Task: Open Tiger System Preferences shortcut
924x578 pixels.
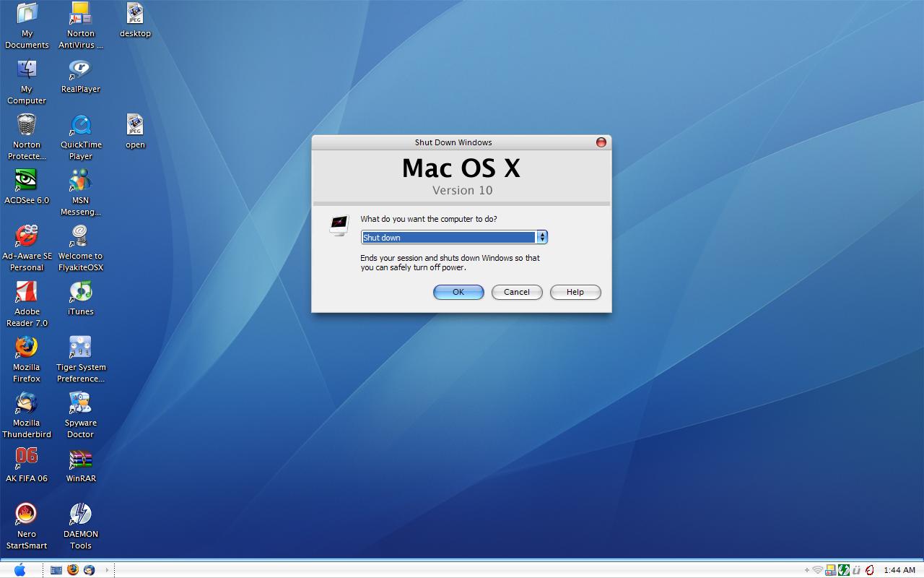Action: (81, 360)
